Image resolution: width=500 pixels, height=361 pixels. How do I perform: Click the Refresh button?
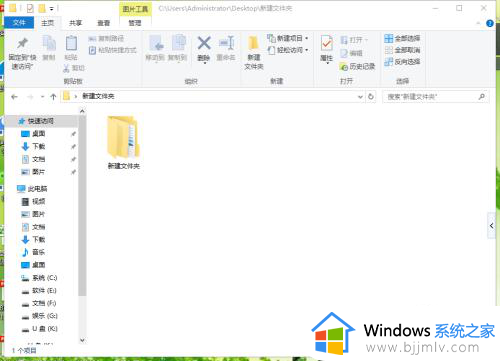point(371,97)
